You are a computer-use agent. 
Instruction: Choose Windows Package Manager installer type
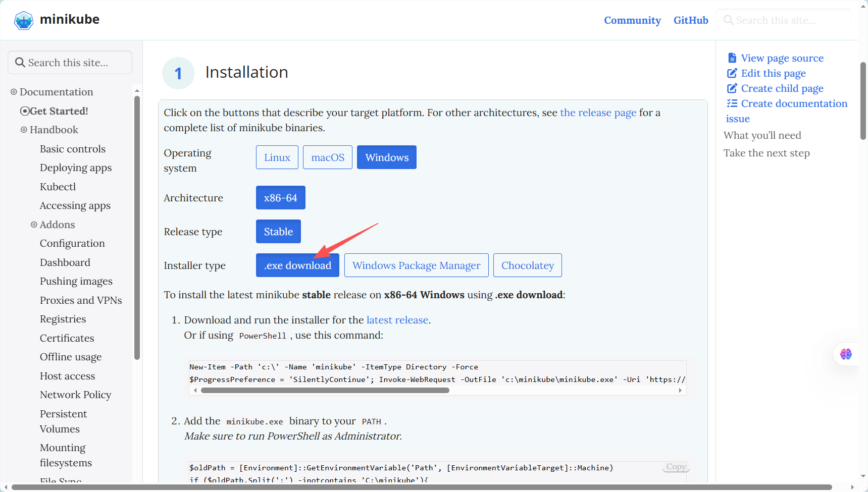[x=417, y=265]
